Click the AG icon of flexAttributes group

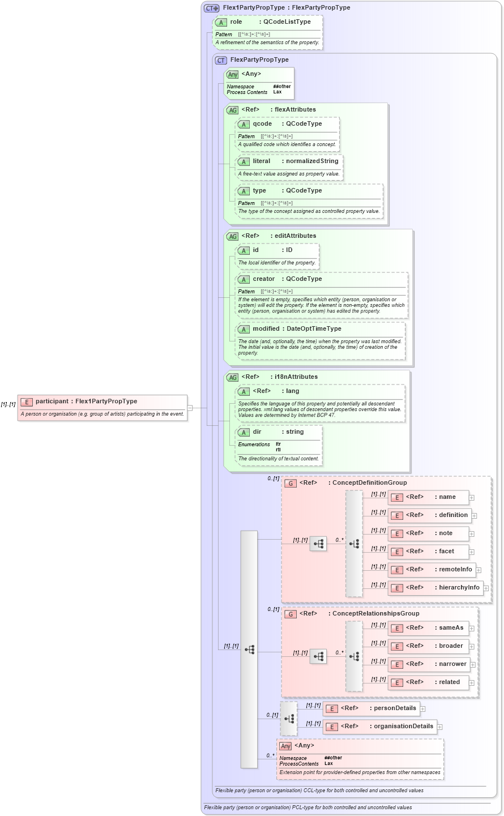pos(233,110)
